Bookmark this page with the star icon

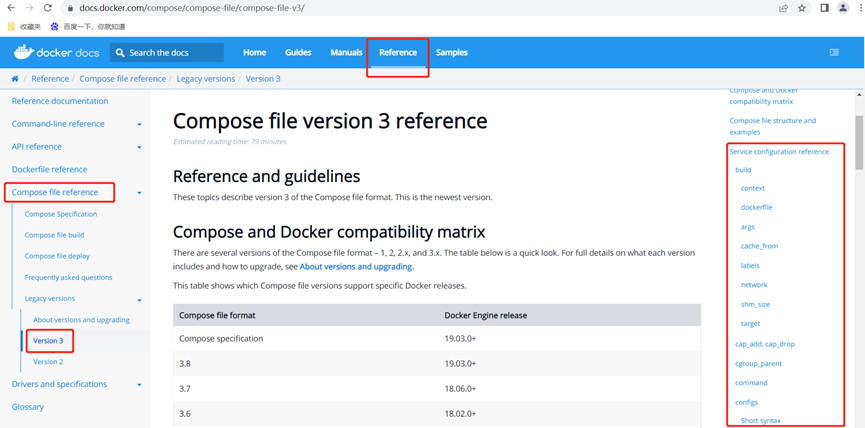[802, 8]
